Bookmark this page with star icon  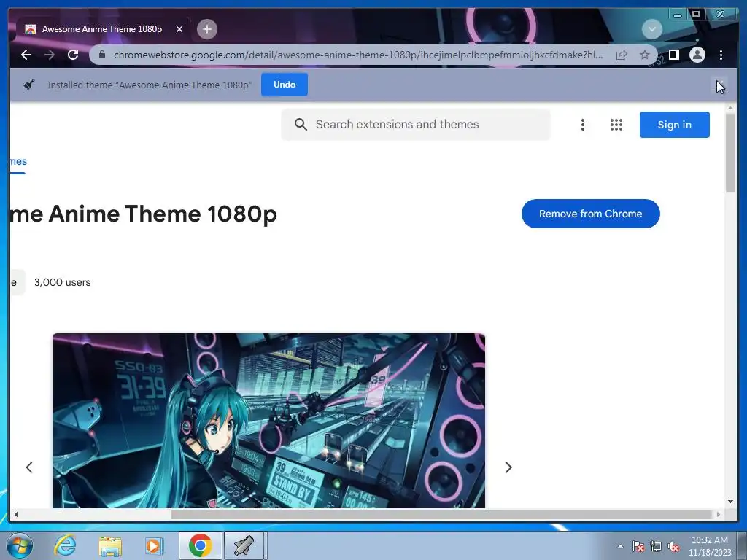click(645, 55)
